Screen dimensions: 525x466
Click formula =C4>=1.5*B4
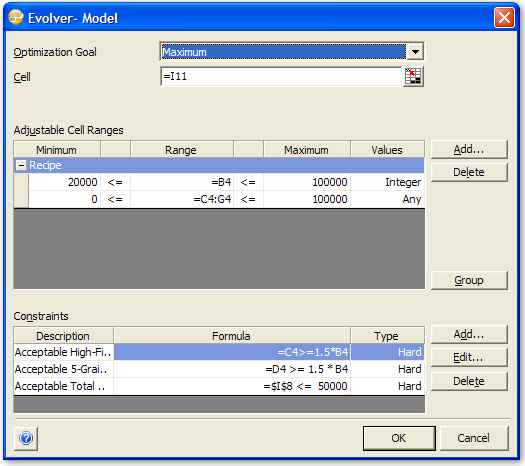(x=232, y=352)
